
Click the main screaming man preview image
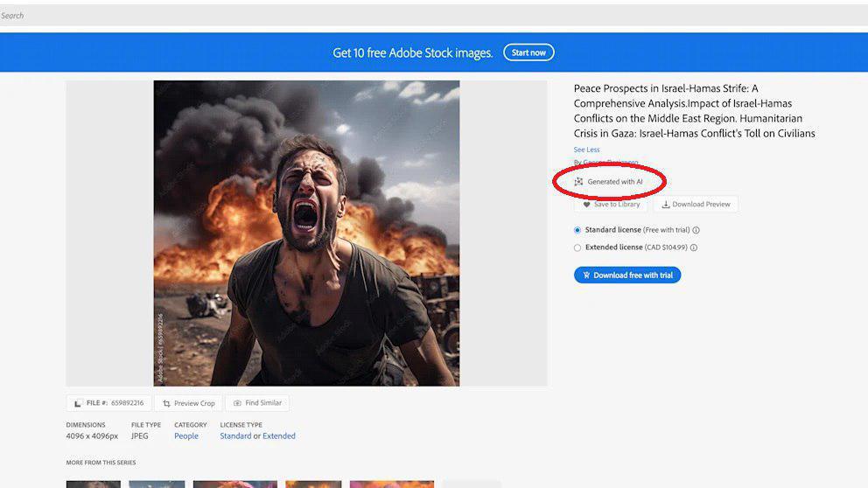306,234
